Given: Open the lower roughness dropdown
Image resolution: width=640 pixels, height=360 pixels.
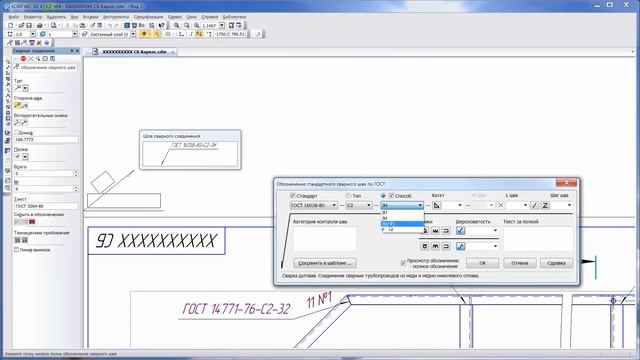Looking at the screenshot, I should click(495, 246).
